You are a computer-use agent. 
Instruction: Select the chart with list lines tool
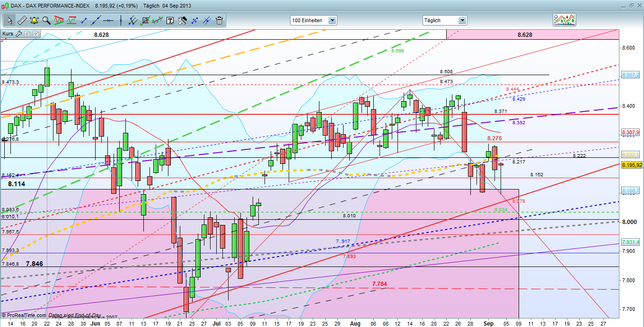click(146, 20)
